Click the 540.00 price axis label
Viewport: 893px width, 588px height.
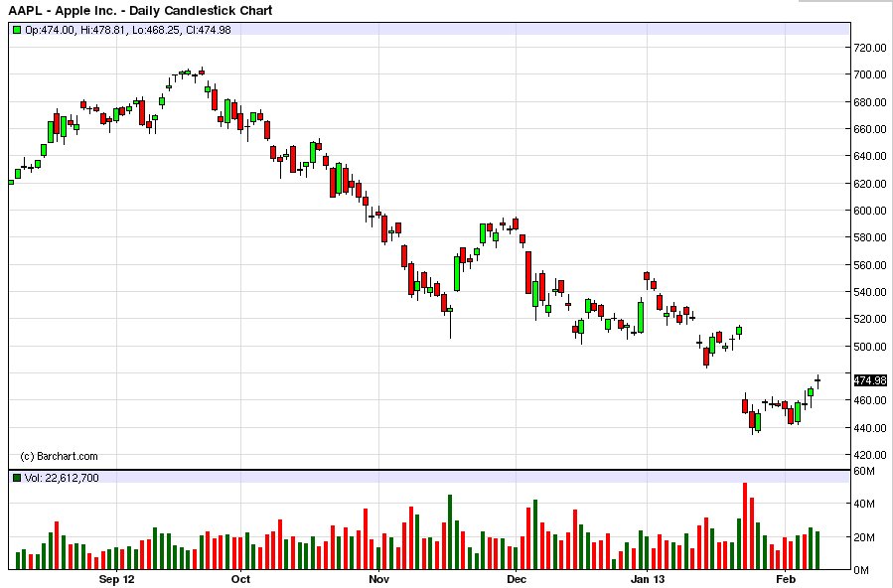pyautogui.click(x=869, y=292)
